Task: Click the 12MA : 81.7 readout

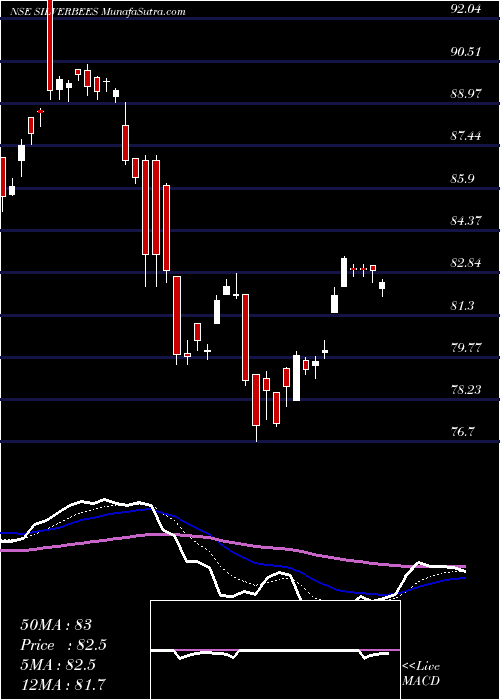Action: [64, 685]
